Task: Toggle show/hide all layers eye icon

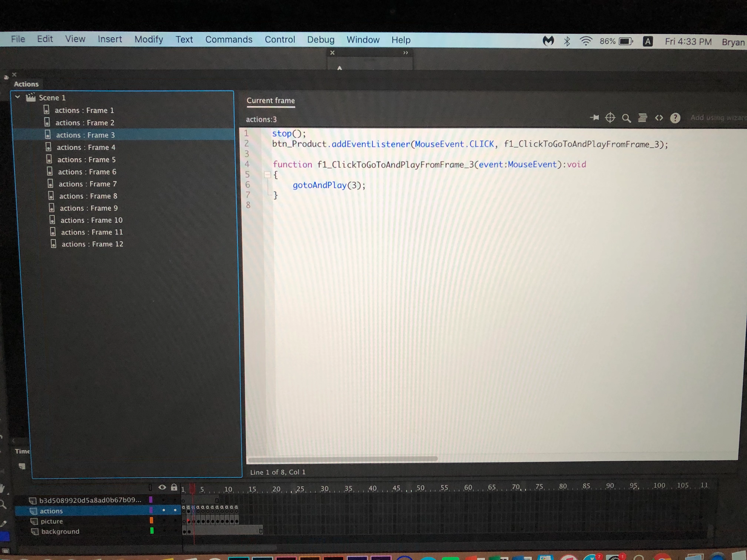Action: tap(162, 487)
